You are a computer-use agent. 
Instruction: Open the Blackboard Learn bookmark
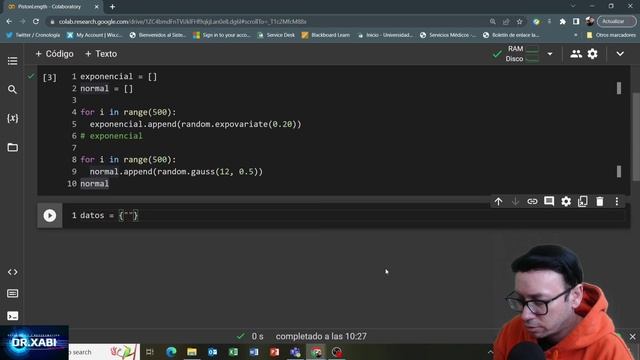(326, 35)
